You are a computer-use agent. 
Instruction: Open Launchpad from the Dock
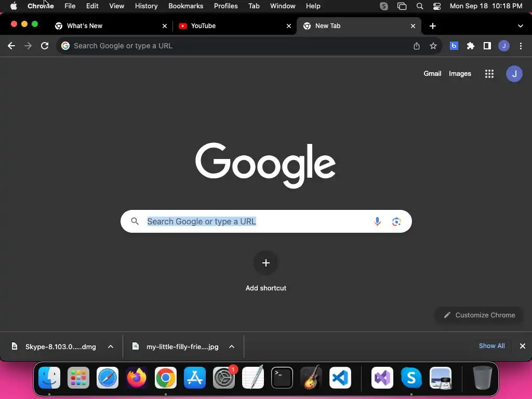pyautogui.click(x=78, y=378)
